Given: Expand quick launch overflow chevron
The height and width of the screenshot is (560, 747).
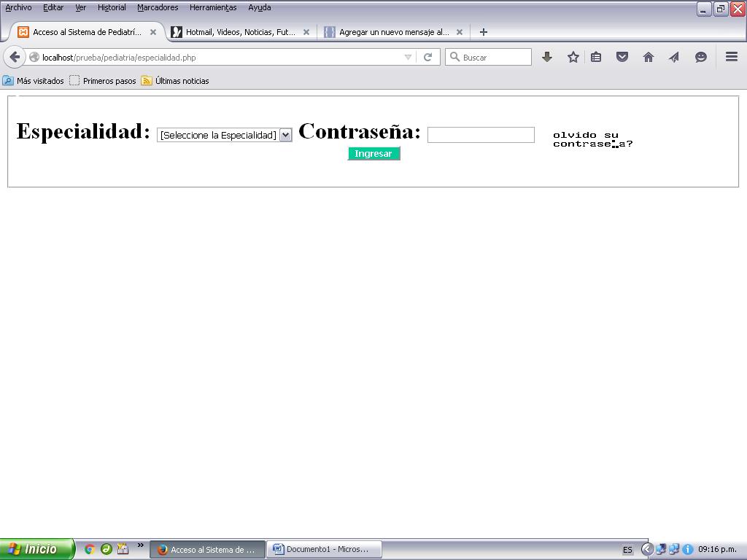Looking at the screenshot, I should tap(141, 545).
